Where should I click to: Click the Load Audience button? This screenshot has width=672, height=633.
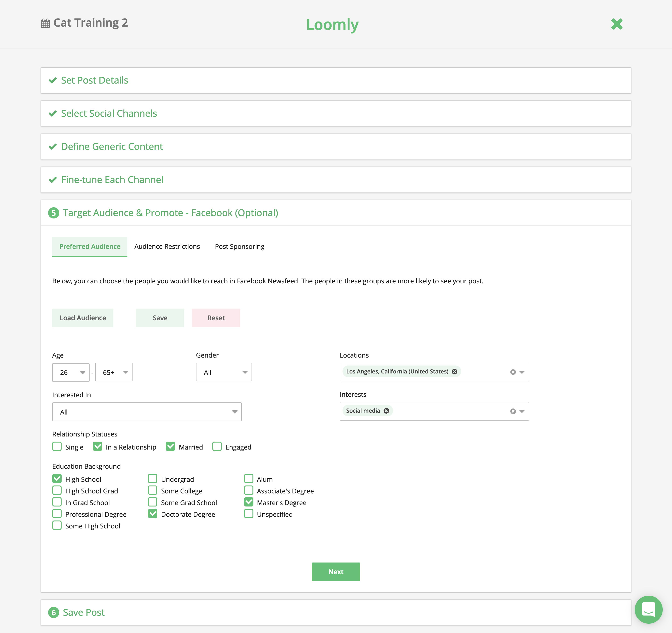pyautogui.click(x=83, y=318)
